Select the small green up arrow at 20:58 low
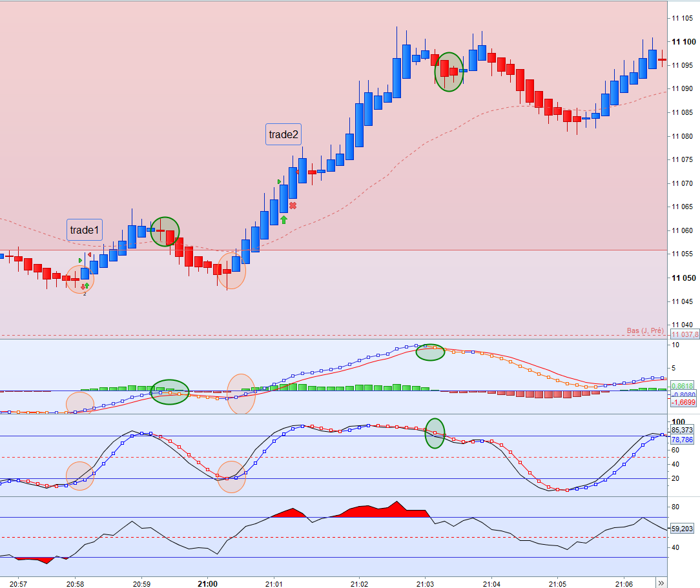Image resolution: width=700 pixels, height=588 pixels. pyautogui.click(x=87, y=285)
